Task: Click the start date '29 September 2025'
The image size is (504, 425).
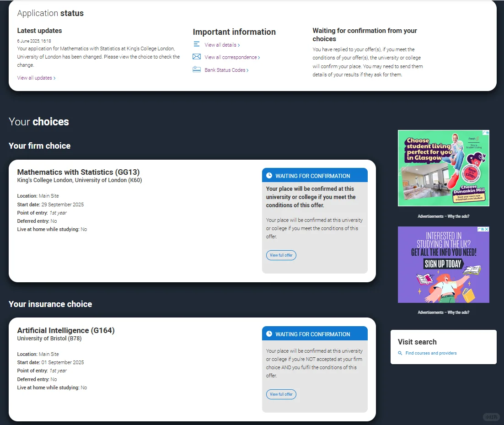Action: coord(62,204)
